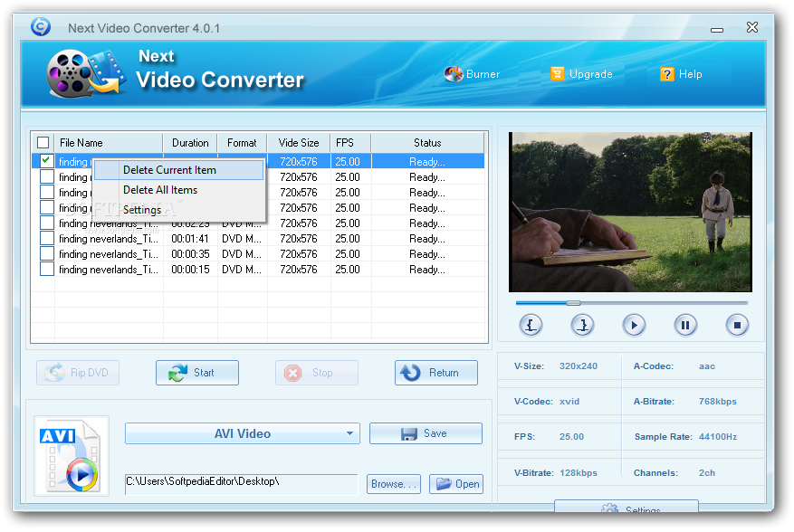Check the box for the 720x576 row above 00:01:41
Screen dimensions: 794x532
click(x=46, y=223)
